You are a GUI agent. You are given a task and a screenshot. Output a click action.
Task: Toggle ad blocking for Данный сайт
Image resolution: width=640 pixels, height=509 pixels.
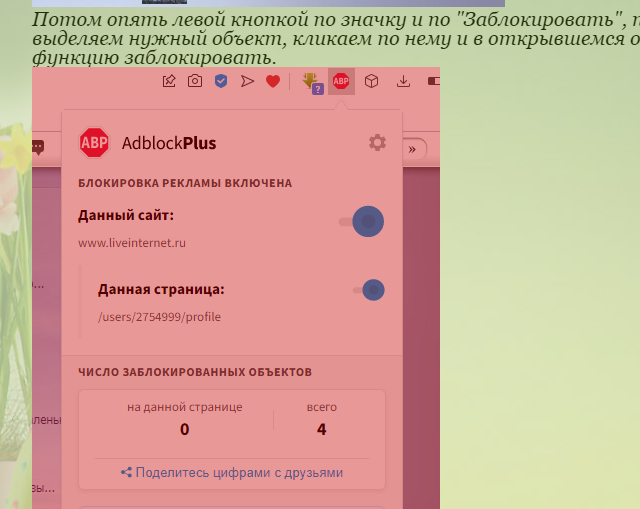[x=362, y=221]
